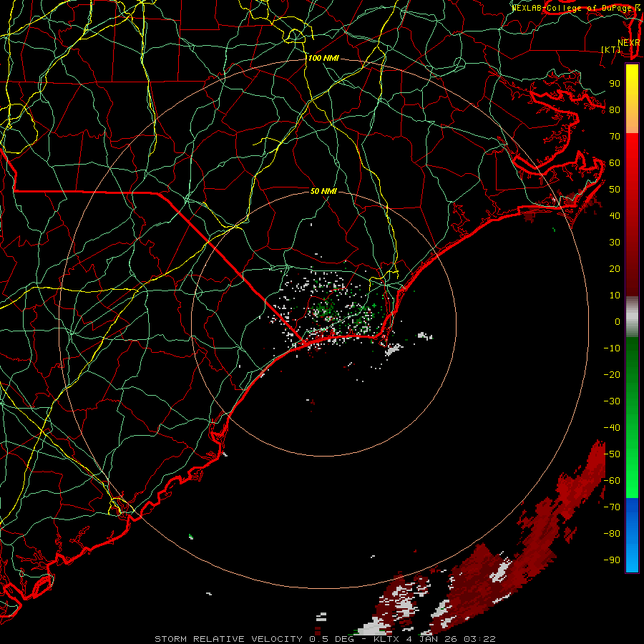Click the "03:22" time in caption
The height and width of the screenshot is (644, 644).
(479, 639)
